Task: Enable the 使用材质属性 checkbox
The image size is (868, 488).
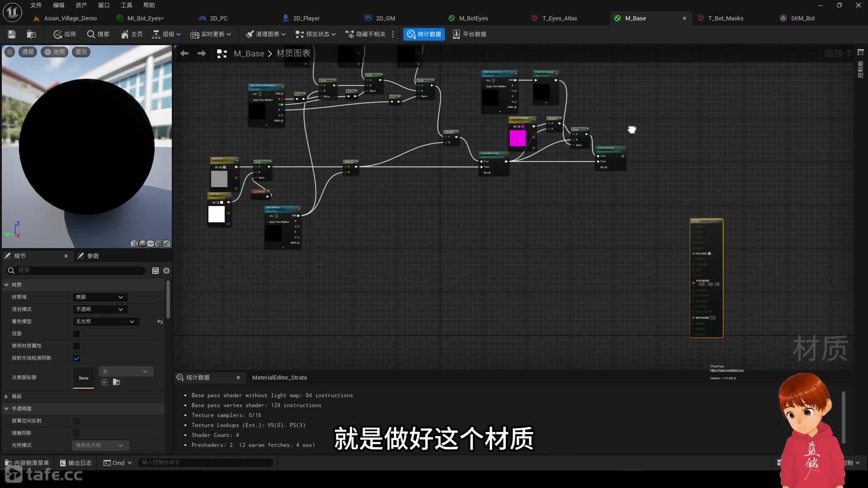Action: pyautogui.click(x=76, y=346)
